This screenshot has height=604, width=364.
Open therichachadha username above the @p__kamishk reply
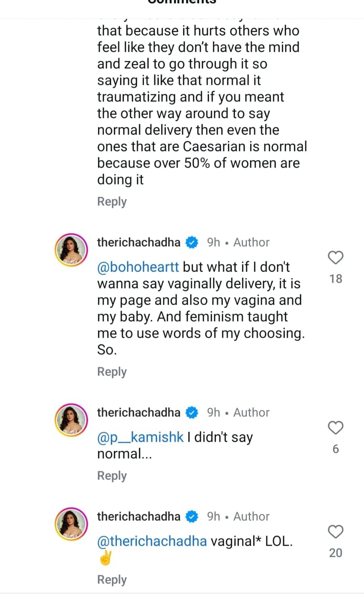pyautogui.click(x=139, y=413)
